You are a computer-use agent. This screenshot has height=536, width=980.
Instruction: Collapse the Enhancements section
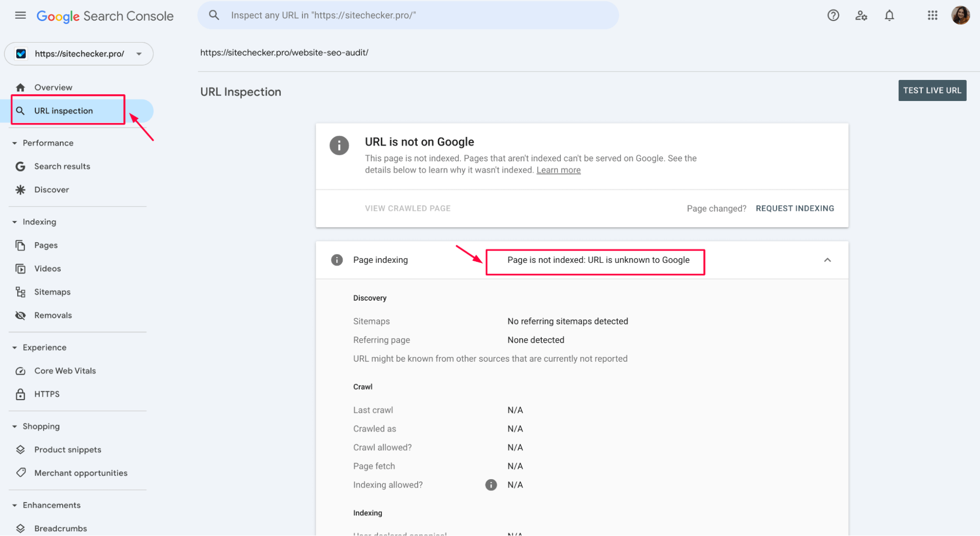pyautogui.click(x=14, y=505)
